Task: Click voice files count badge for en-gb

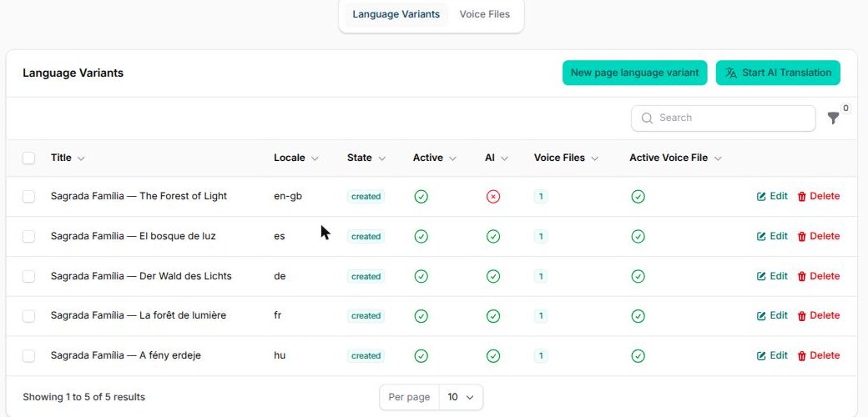Action: (541, 196)
